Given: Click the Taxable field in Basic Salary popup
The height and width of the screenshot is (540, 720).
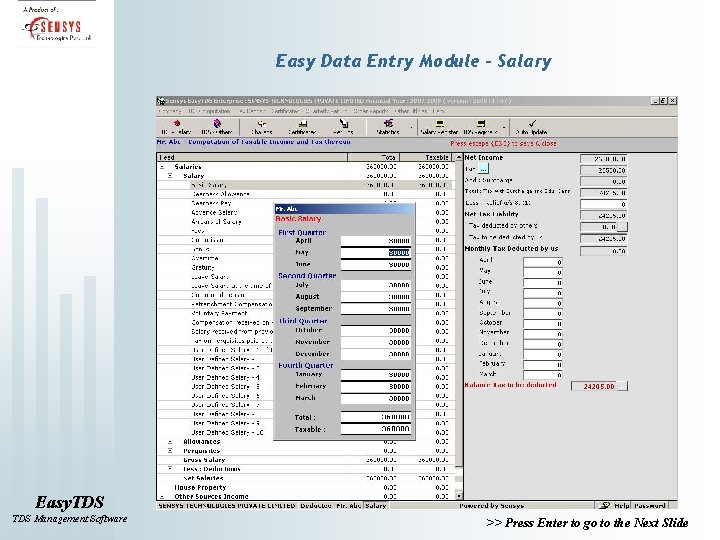Looking at the screenshot, I should tap(376, 429).
